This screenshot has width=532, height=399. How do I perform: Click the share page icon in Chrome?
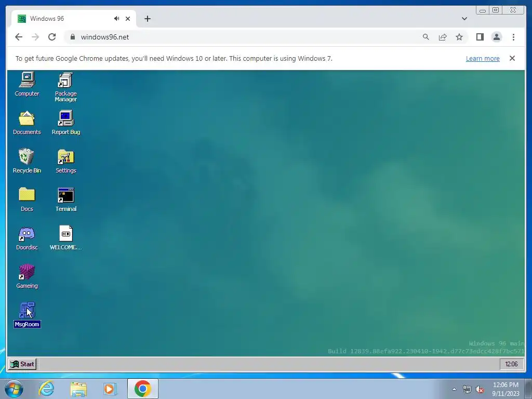[x=443, y=37]
